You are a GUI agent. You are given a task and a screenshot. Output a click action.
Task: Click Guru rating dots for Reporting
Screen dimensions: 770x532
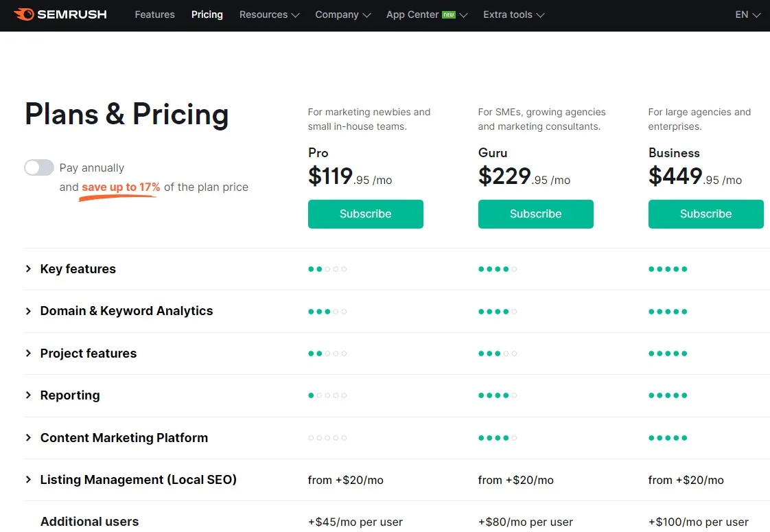[x=498, y=395]
